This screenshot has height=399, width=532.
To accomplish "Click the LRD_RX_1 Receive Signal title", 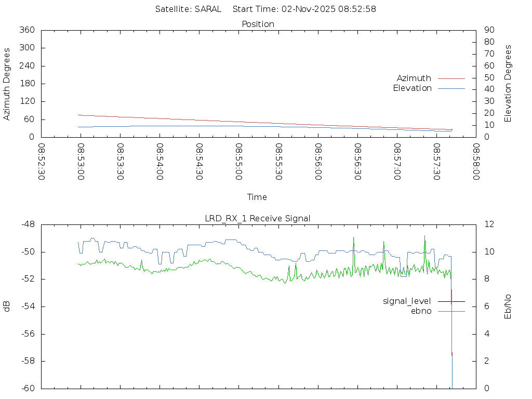I will (x=258, y=218).
